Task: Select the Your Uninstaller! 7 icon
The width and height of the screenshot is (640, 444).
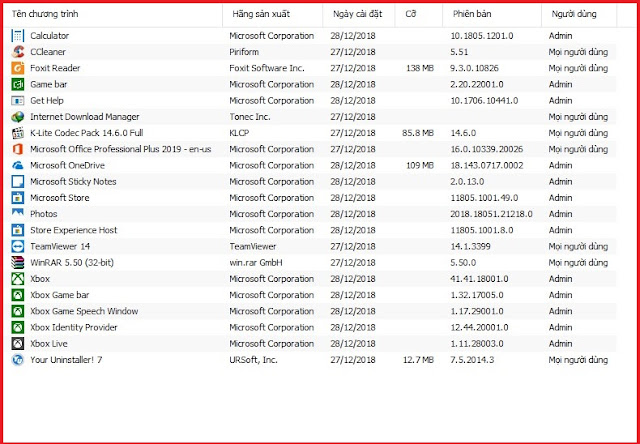Action: pos(18,360)
